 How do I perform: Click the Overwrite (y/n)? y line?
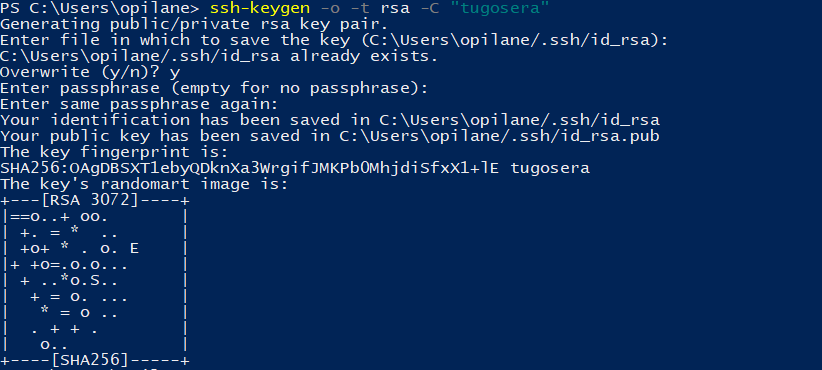coord(90,72)
